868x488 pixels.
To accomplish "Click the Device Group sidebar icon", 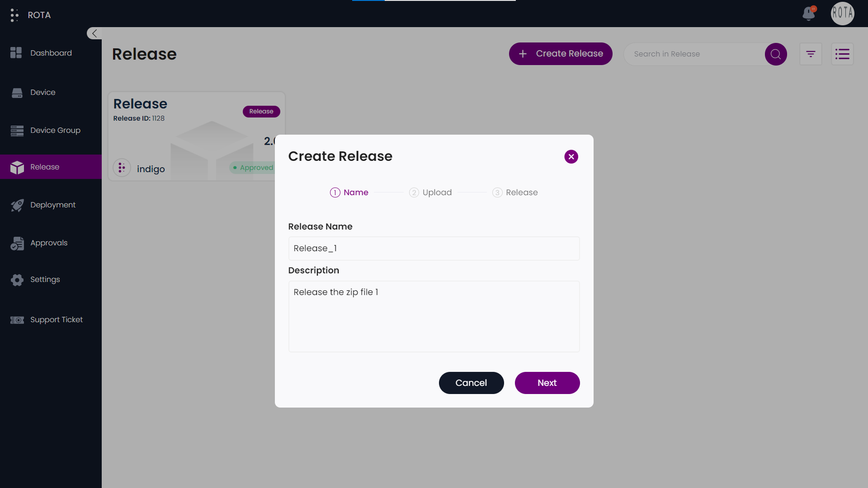I will (x=17, y=130).
